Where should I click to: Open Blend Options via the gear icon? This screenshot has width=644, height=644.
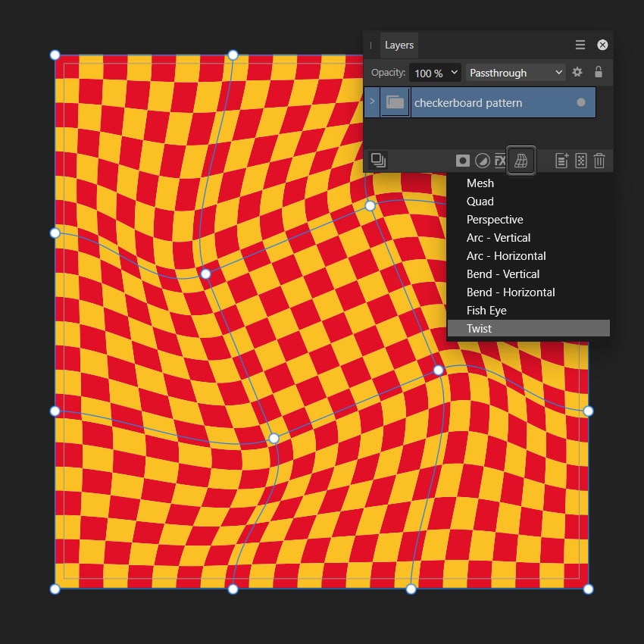tap(577, 72)
